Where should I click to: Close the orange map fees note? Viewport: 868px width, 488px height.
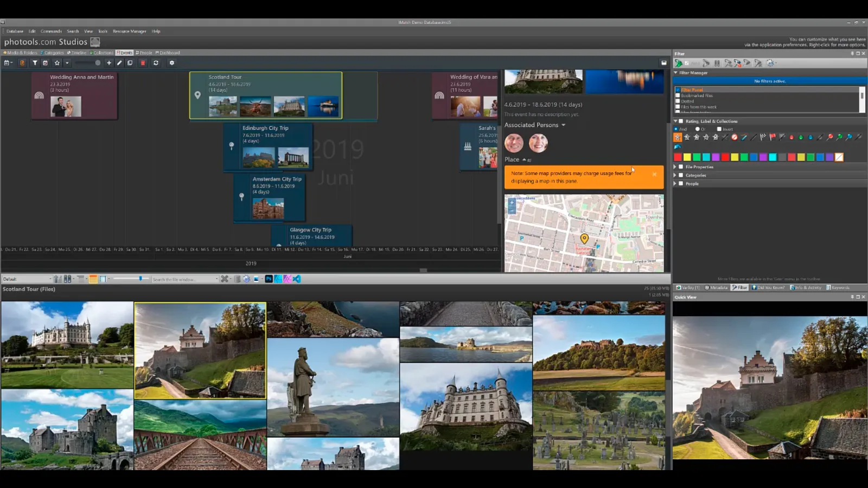pyautogui.click(x=654, y=174)
